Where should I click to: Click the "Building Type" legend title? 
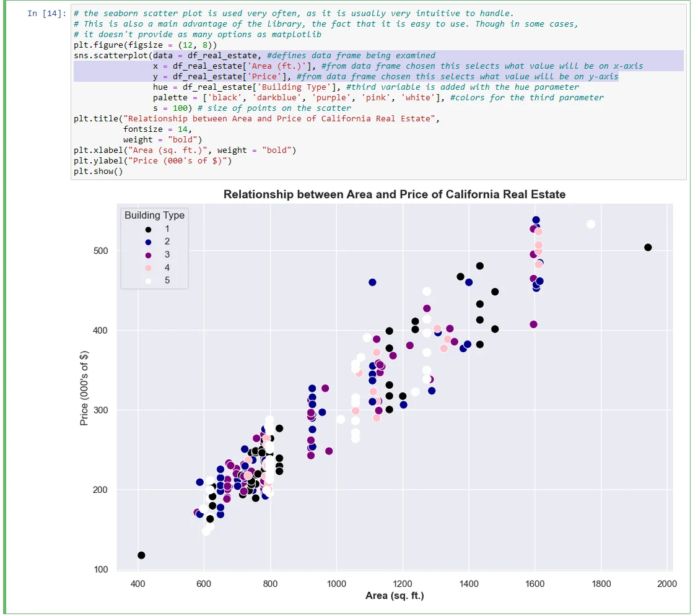[154, 215]
